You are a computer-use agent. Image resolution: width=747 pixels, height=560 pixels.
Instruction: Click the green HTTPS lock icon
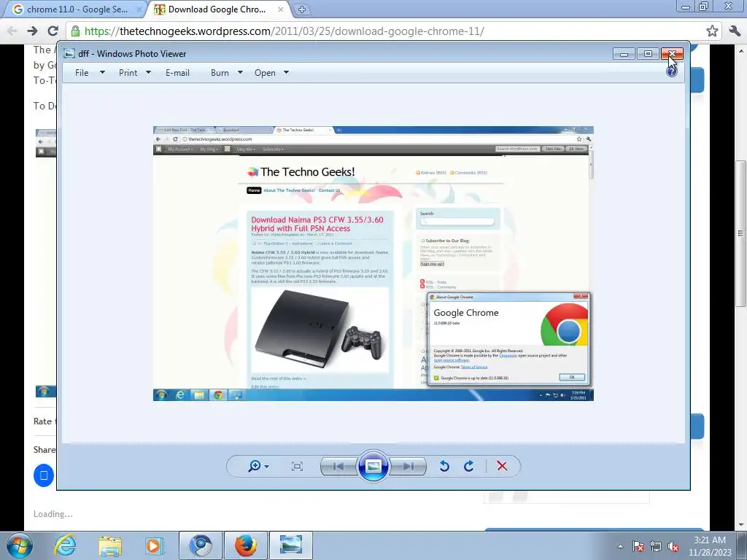click(75, 31)
